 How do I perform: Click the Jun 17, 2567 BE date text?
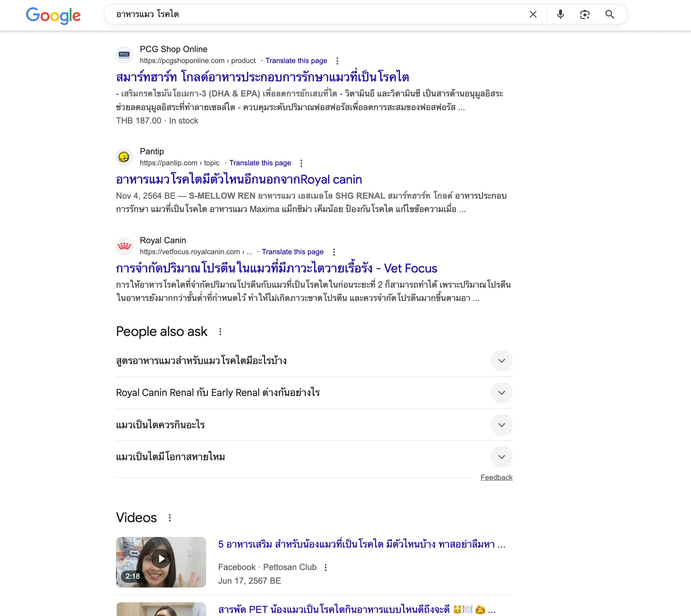tap(249, 581)
